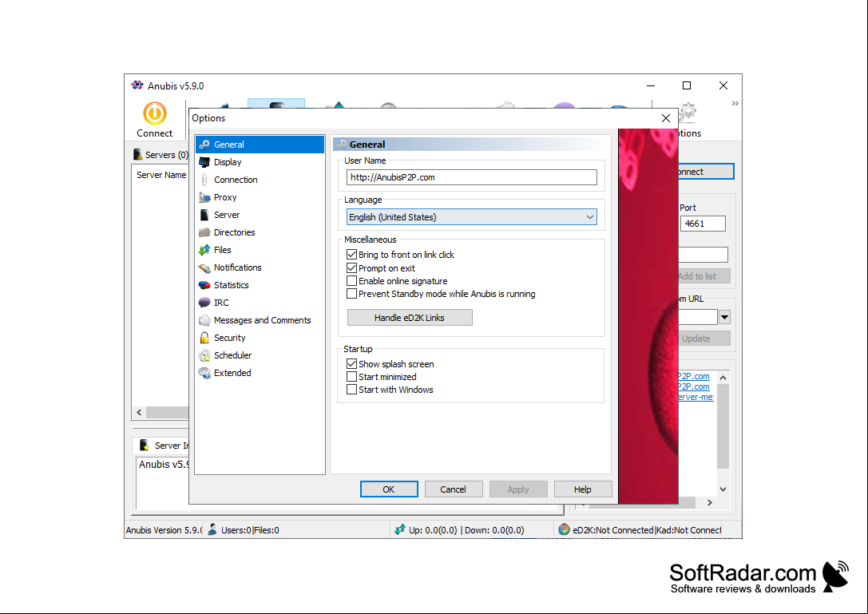The width and height of the screenshot is (868, 614).
Task: Minimize the Anubis window
Action: click(x=651, y=85)
